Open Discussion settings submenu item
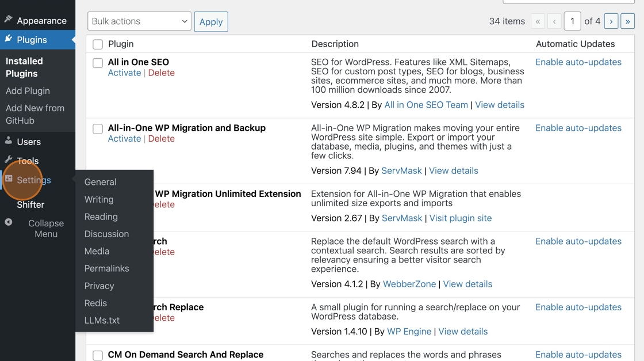The width and height of the screenshot is (644, 361). [x=107, y=234]
